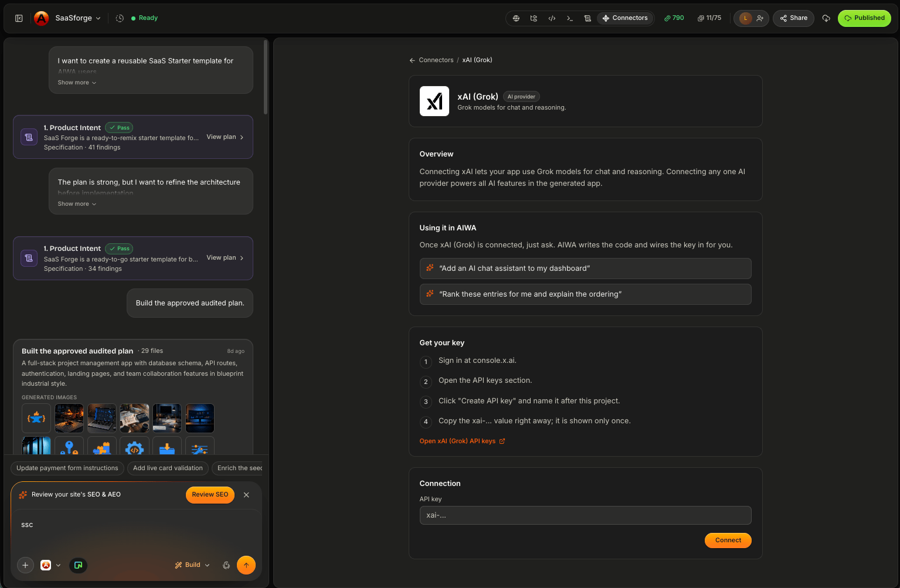The image size is (900, 588).
Task: Click the green Published button
Action: [864, 18]
